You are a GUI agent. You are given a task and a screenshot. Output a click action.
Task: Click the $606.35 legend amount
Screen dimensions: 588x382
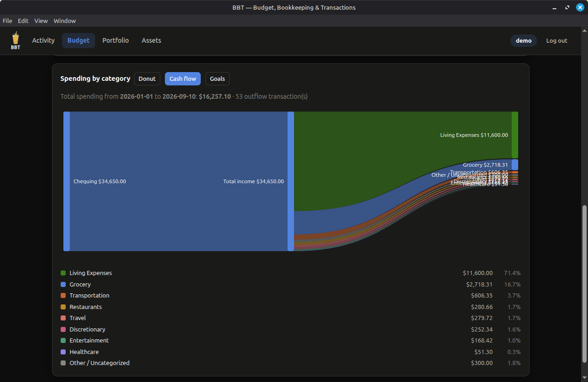482,295
